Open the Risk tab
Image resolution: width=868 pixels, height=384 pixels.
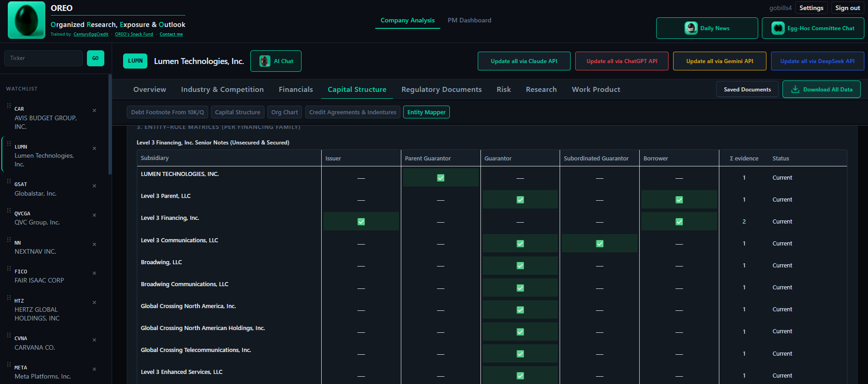tap(504, 90)
